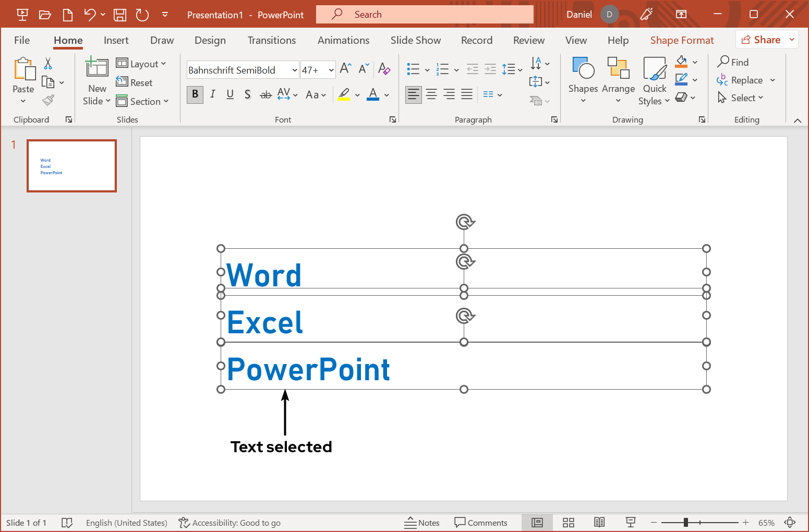Image resolution: width=809 pixels, height=532 pixels.
Task: Select slide 1 thumbnail in panel
Action: click(x=71, y=166)
